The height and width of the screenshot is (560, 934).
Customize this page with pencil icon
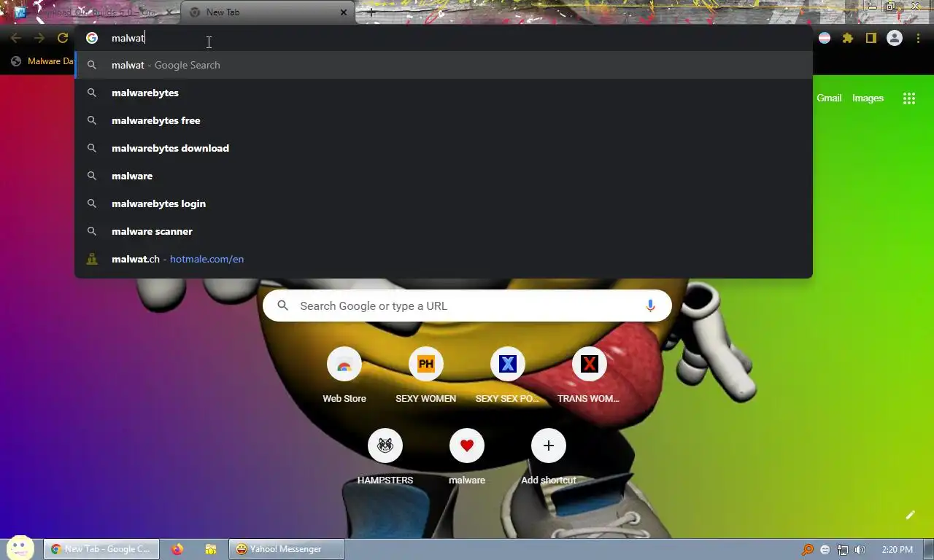910,515
